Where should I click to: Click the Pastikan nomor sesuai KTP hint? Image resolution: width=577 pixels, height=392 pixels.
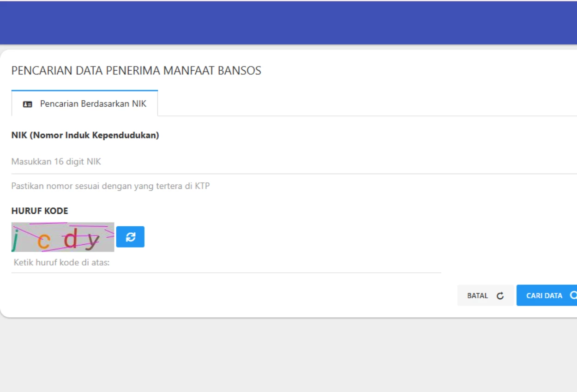(111, 187)
